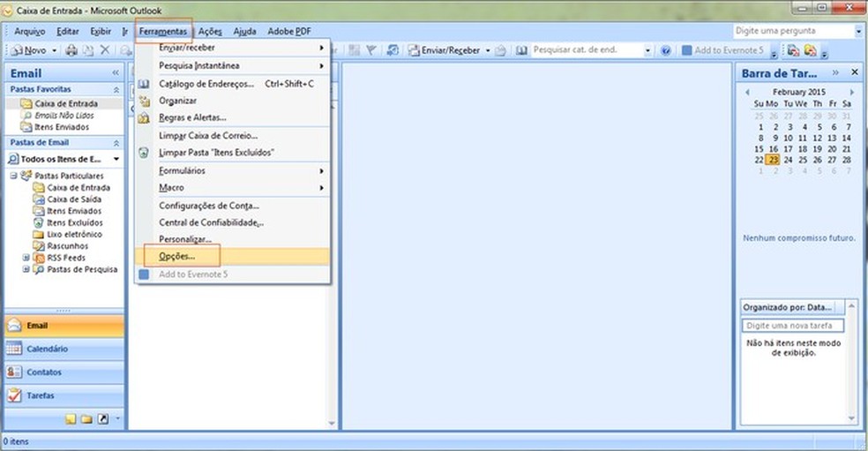
Task: Open the Exibir menu
Action: 101,32
